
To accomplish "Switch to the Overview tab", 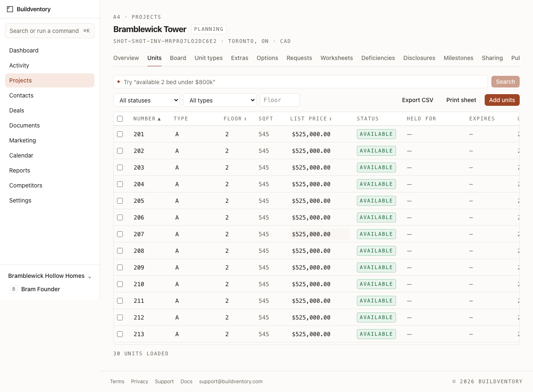I will tap(126, 58).
